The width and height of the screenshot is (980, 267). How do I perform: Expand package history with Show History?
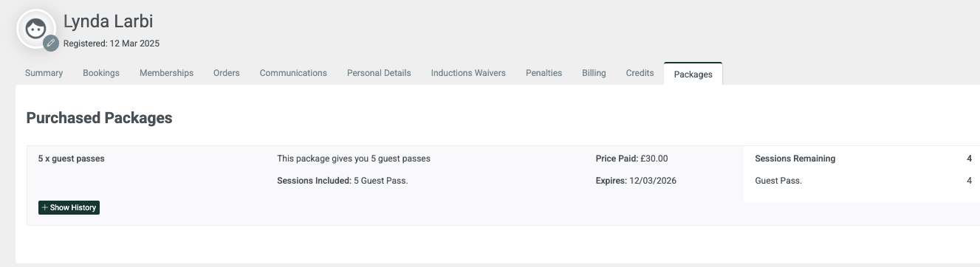click(x=69, y=208)
